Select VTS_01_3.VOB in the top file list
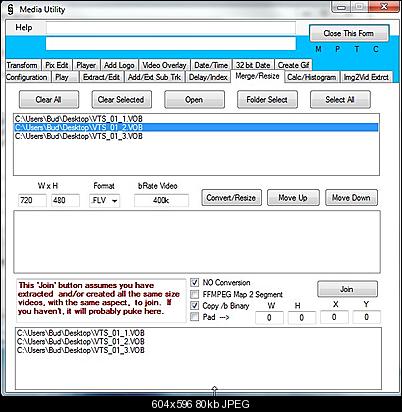This screenshot has height=412, width=402. [x=196, y=136]
